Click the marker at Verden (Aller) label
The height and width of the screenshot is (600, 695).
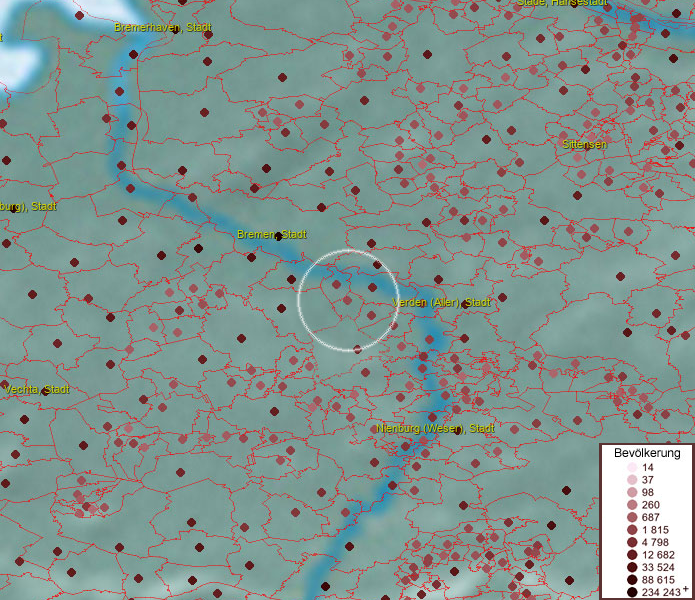pyautogui.click(x=465, y=304)
